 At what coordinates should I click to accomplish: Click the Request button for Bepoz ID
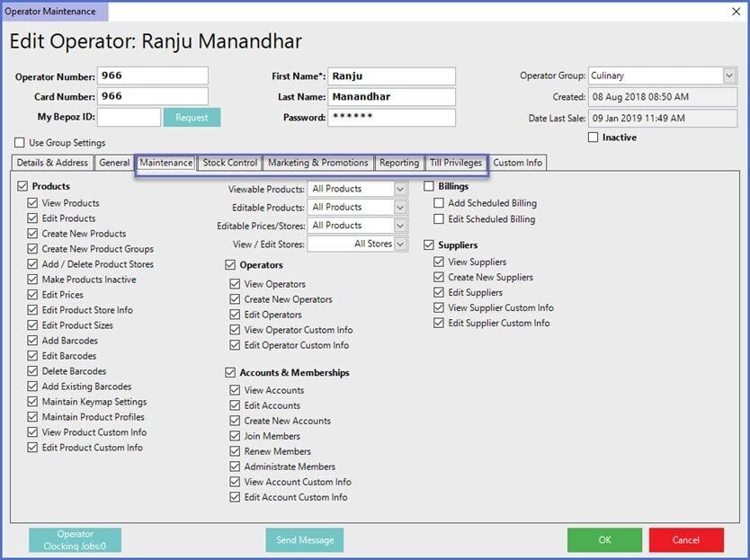tap(192, 118)
